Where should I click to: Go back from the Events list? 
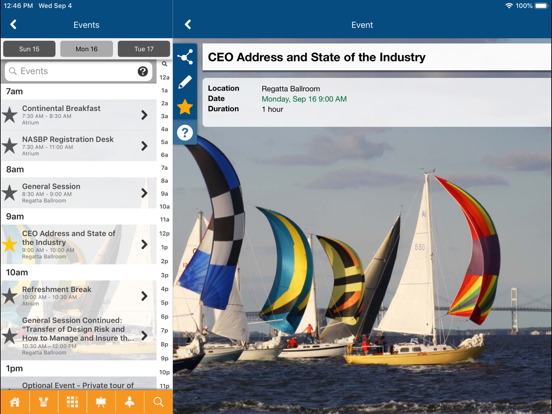point(13,25)
